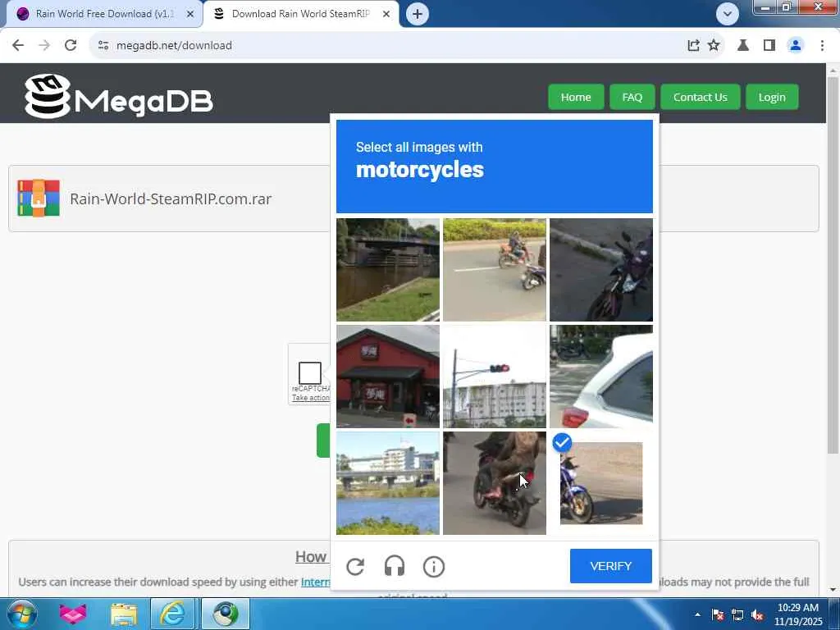Open a new tab with plus button
The width and height of the screenshot is (840, 630).
pyautogui.click(x=418, y=14)
